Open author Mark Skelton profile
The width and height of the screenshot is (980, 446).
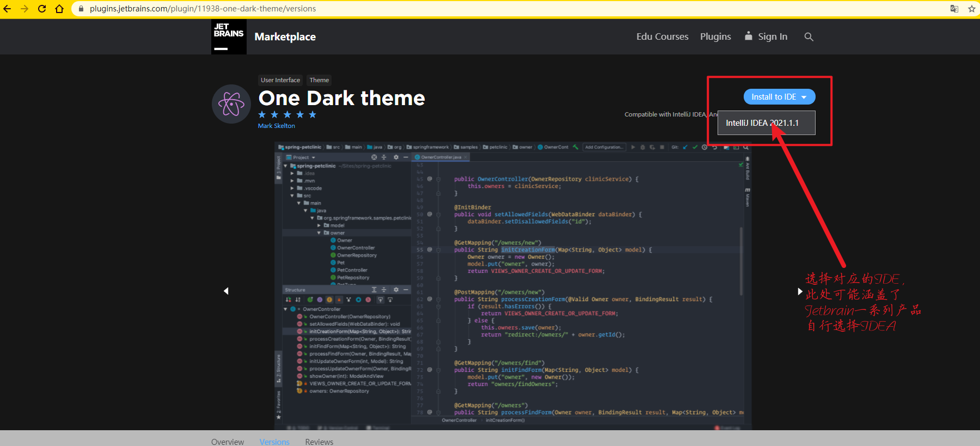coord(277,126)
